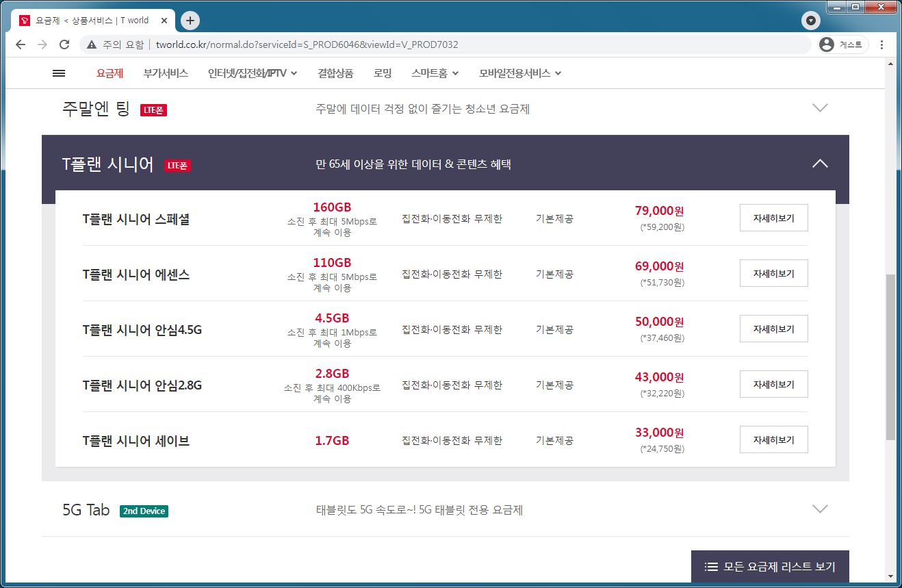
Task: Open Chrome three-dot menu
Action: point(881,44)
